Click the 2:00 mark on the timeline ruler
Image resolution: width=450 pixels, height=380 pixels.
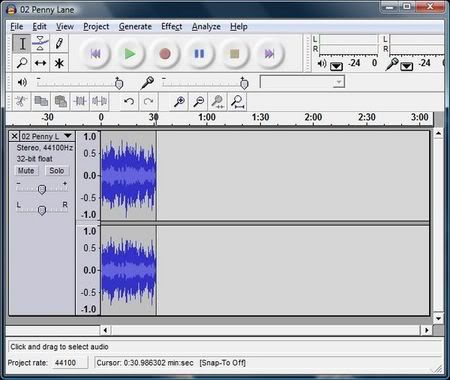point(313,118)
